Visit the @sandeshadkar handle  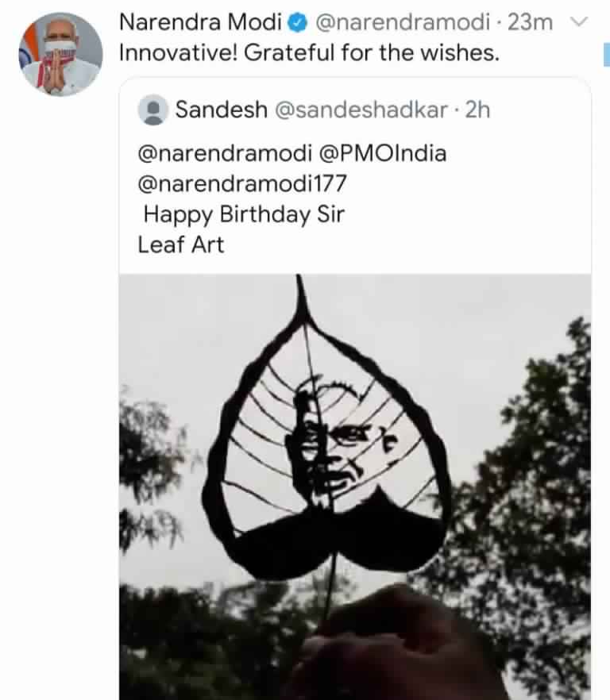[x=361, y=110]
